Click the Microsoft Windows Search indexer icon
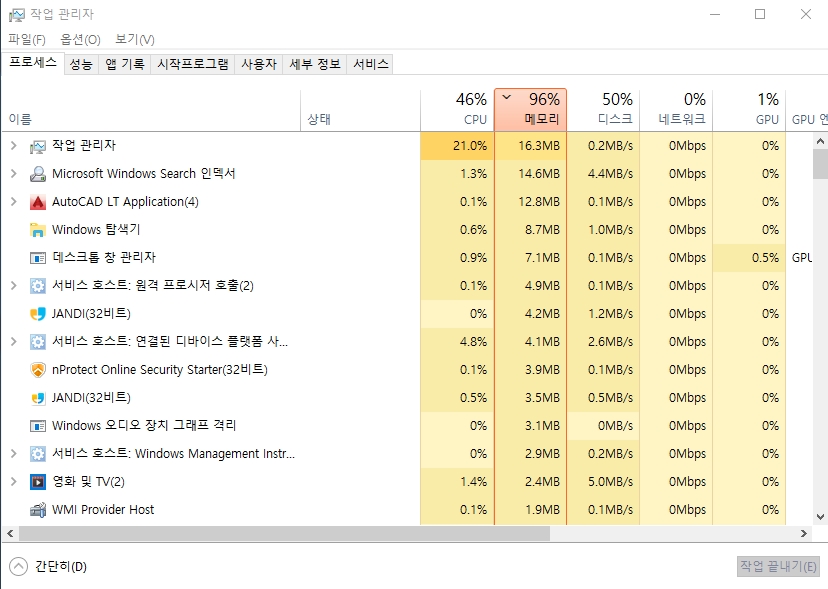Screen dimensions: 828x589 pos(38,174)
